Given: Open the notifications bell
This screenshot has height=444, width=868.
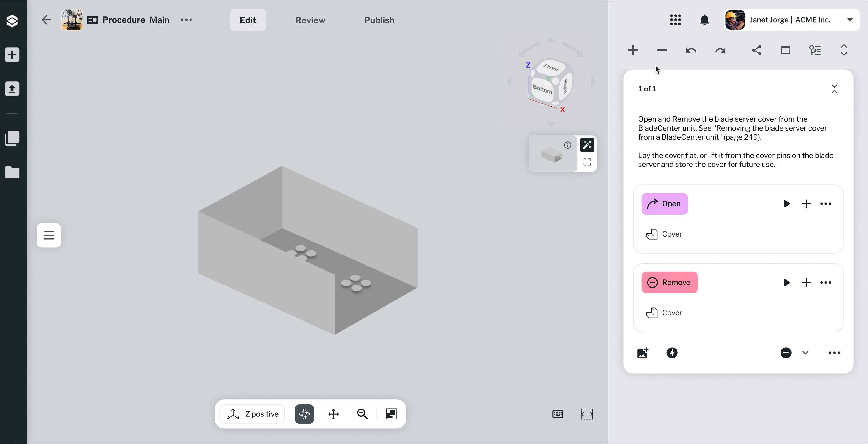Looking at the screenshot, I should [704, 20].
